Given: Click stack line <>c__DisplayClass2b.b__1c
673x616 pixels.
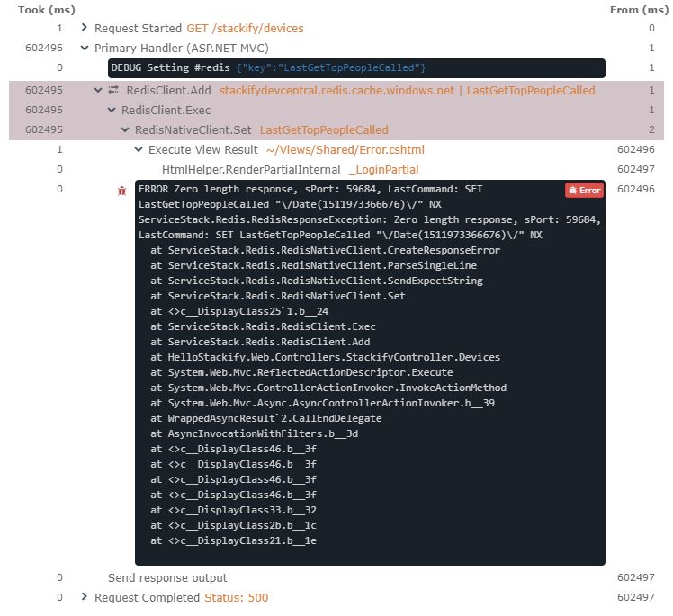Looking at the screenshot, I should (233, 525).
